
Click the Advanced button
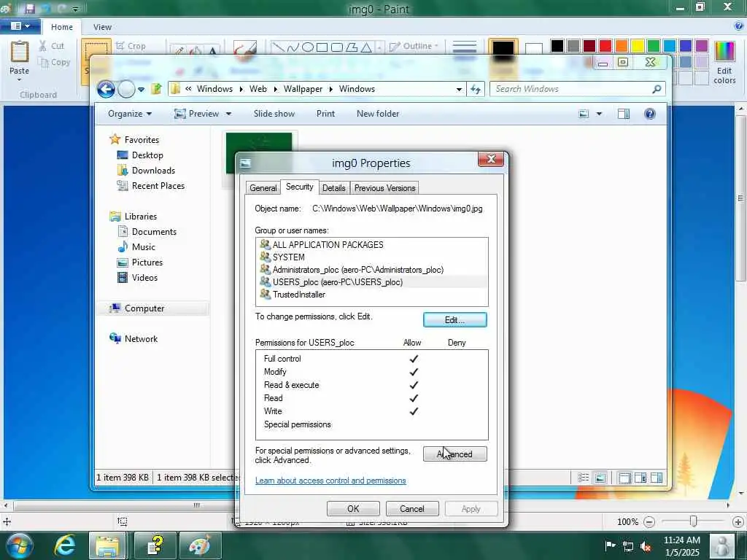(x=455, y=454)
